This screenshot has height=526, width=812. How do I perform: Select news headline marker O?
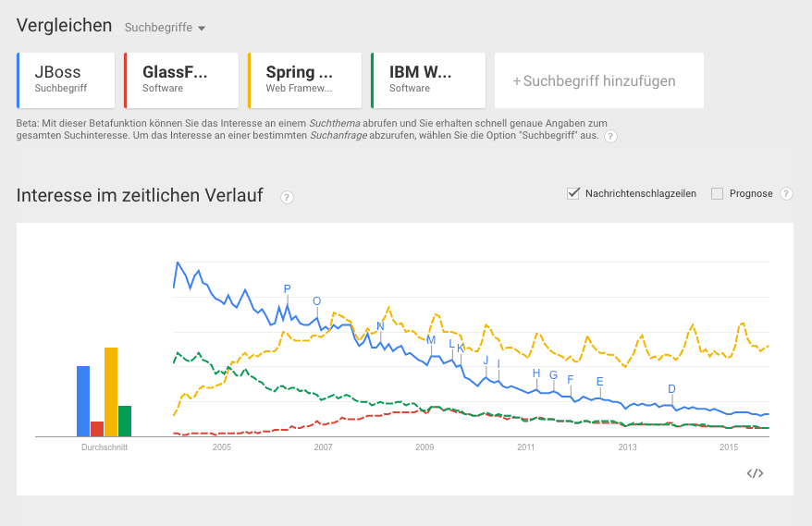(316, 301)
